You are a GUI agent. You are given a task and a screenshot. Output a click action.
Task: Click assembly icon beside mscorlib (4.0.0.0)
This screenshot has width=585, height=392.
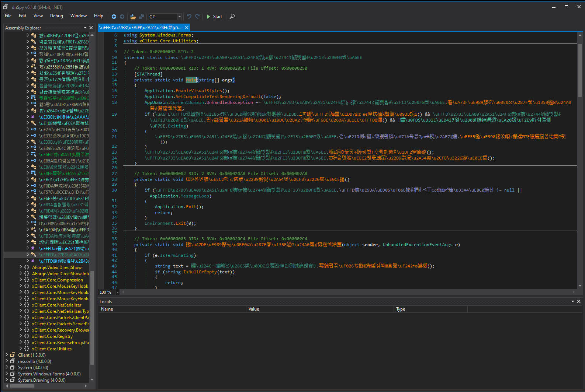[13, 361]
